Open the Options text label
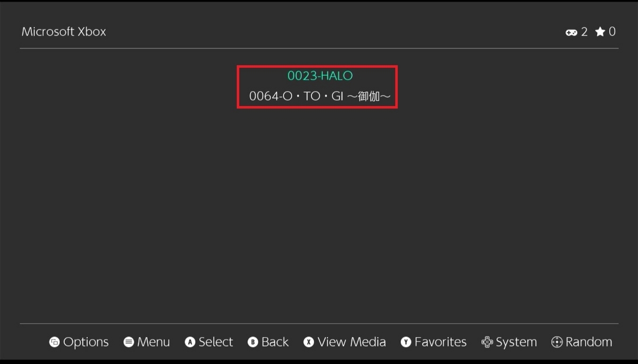Screen dimensions: 638x364 pos(86,342)
